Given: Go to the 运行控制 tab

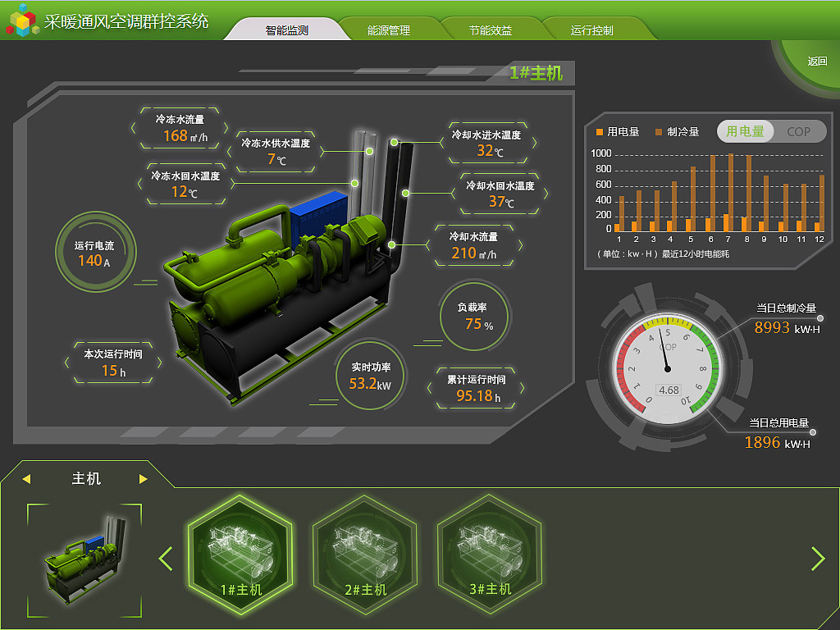Looking at the screenshot, I should 592,30.
